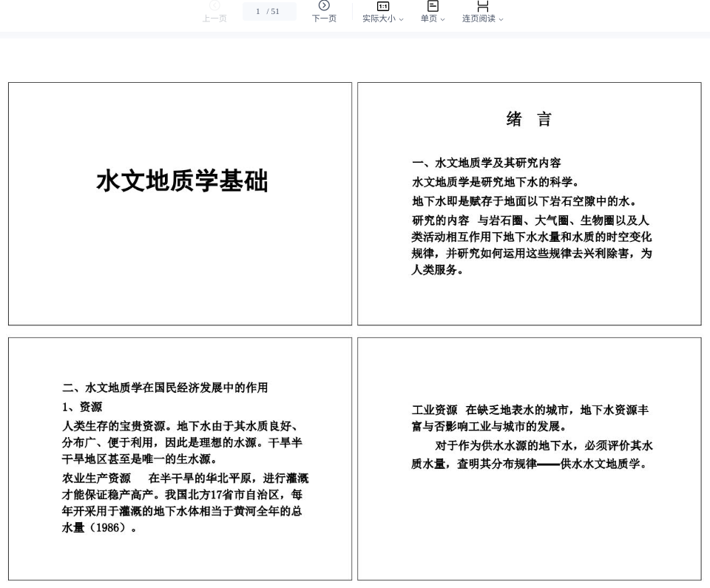Select the 单页 view mode label

coord(429,18)
